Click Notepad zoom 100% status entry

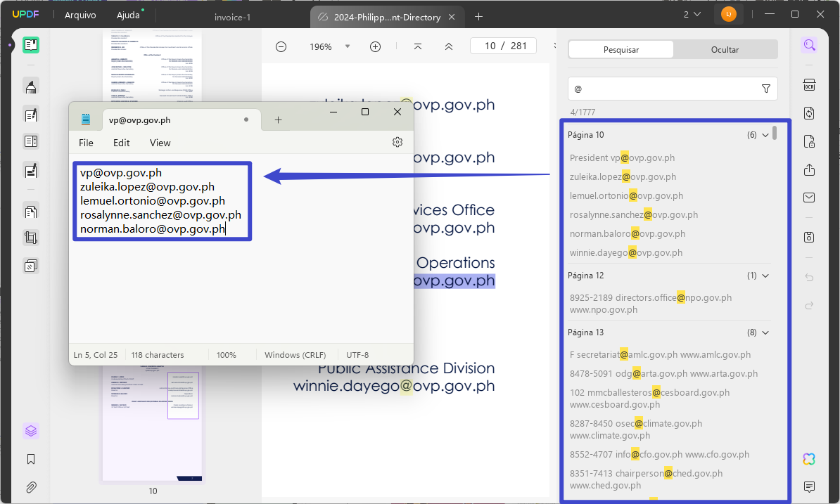pyautogui.click(x=226, y=355)
